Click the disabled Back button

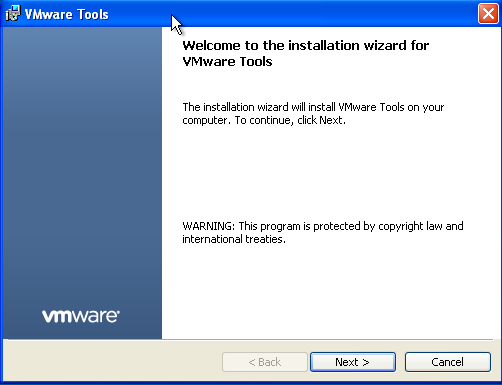click(x=265, y=362)
